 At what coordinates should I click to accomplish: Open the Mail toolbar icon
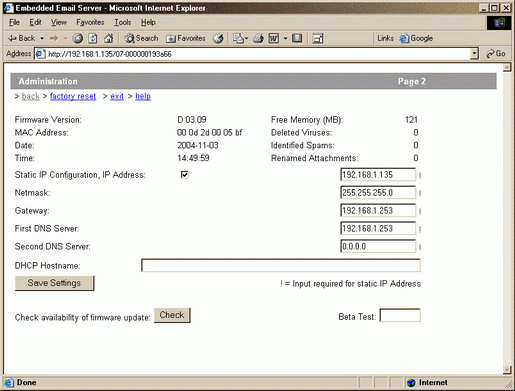pyautogui.click(x=238, y=38)
